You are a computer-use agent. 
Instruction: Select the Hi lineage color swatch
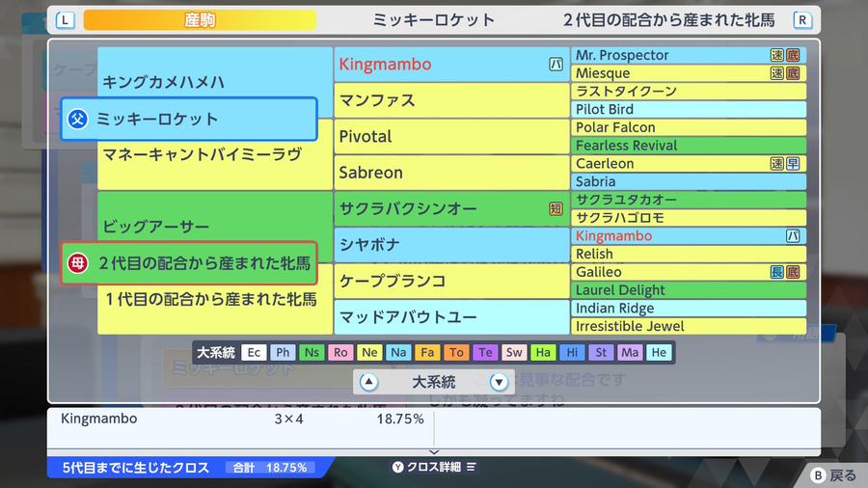[x=572, y=352]
